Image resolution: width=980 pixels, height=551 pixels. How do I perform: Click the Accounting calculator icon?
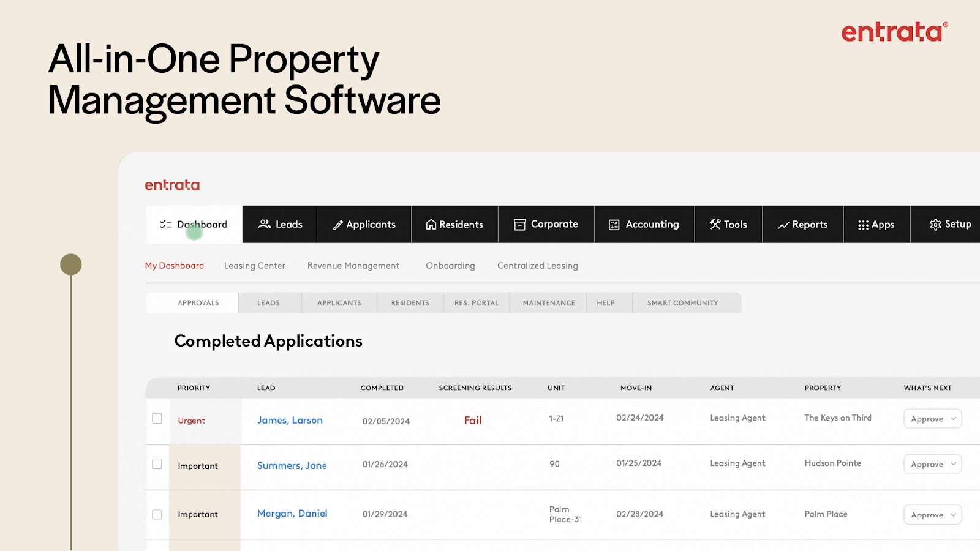point(614,225)
